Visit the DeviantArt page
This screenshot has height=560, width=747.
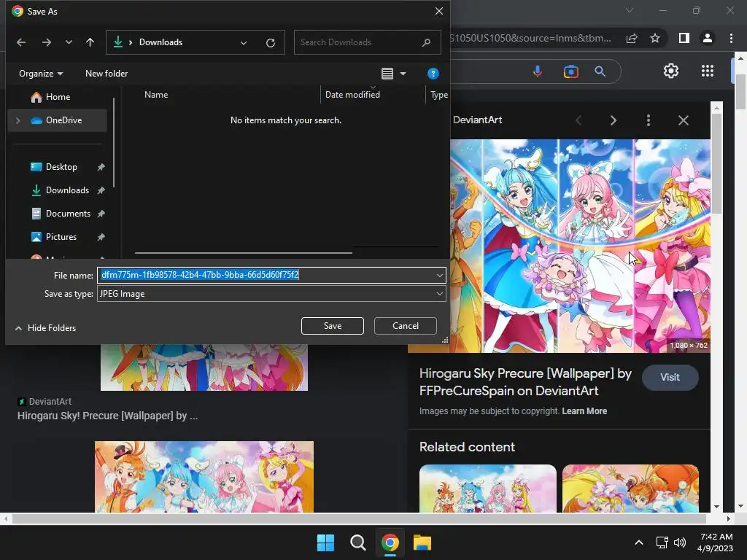670,377
